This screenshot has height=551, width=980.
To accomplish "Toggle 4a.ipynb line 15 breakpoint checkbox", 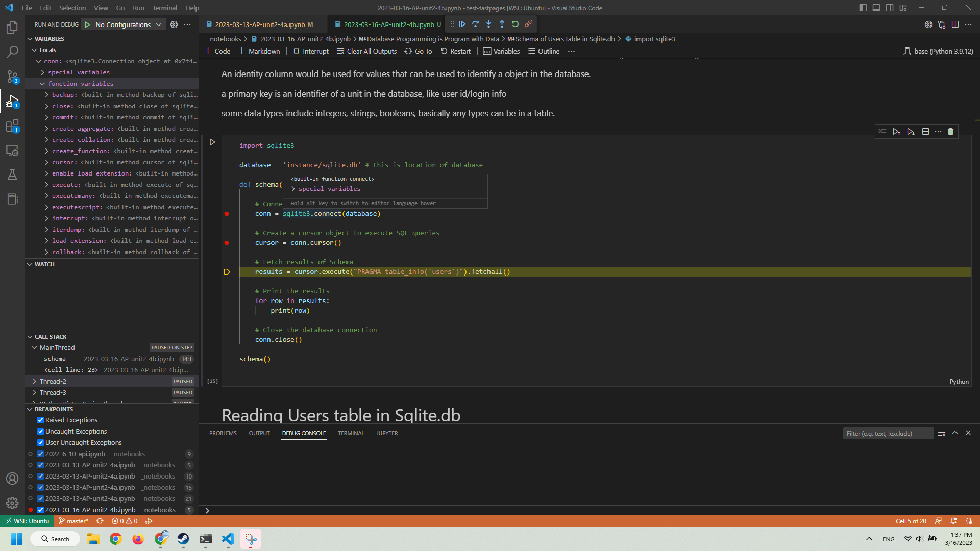I will coord(41,488).
